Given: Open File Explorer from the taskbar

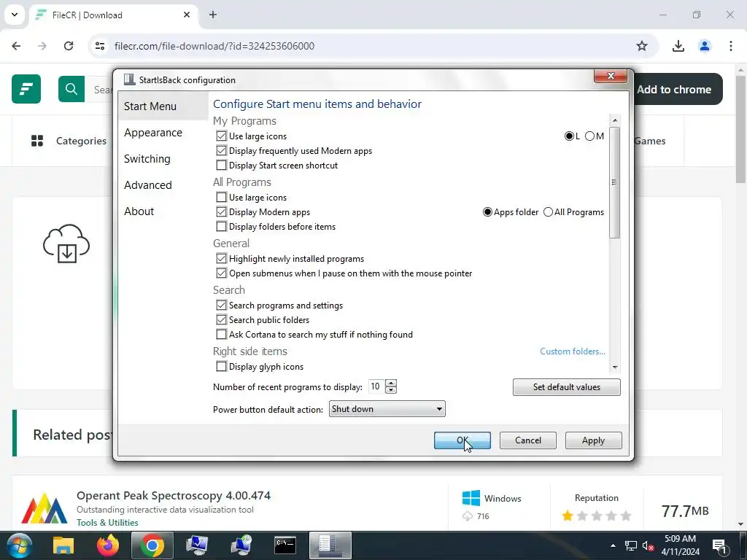Looking at the screenshot, I should click(x=63, y=545).
